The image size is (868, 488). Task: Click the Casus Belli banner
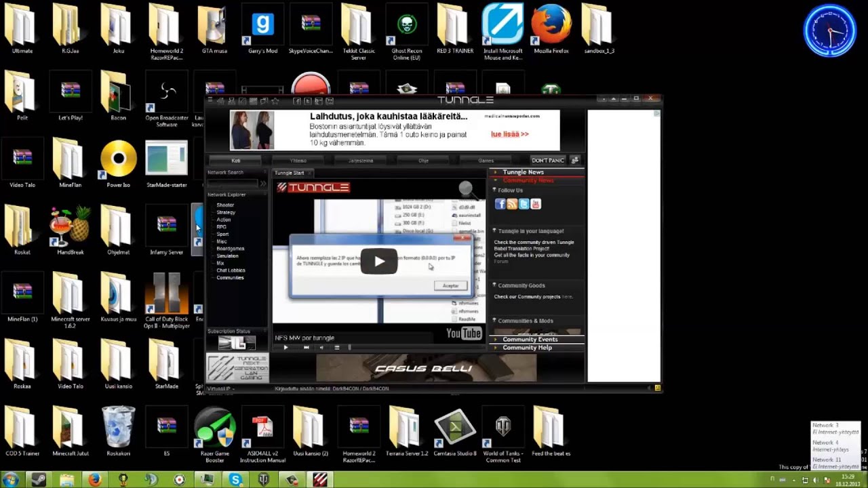426,368
